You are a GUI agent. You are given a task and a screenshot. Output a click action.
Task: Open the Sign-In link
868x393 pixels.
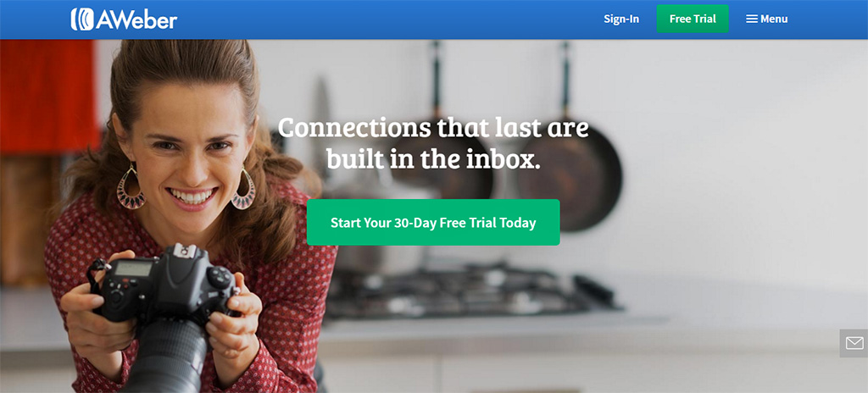pyautogui.click(x=621, y=19)
